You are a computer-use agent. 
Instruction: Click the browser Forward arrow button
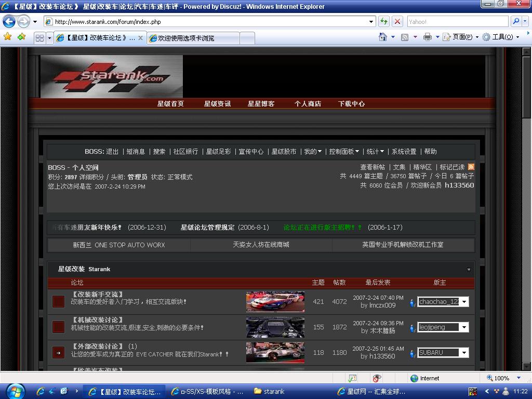point(23,22)
